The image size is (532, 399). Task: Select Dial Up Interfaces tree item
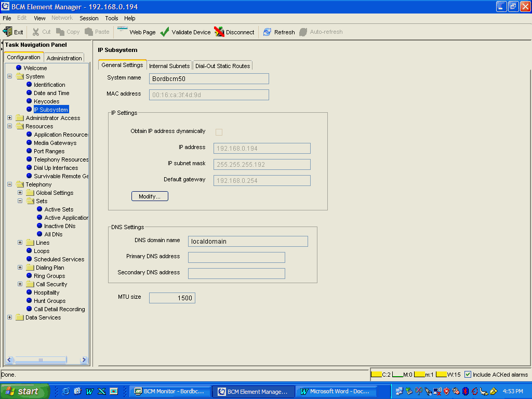tap(56, 168)
